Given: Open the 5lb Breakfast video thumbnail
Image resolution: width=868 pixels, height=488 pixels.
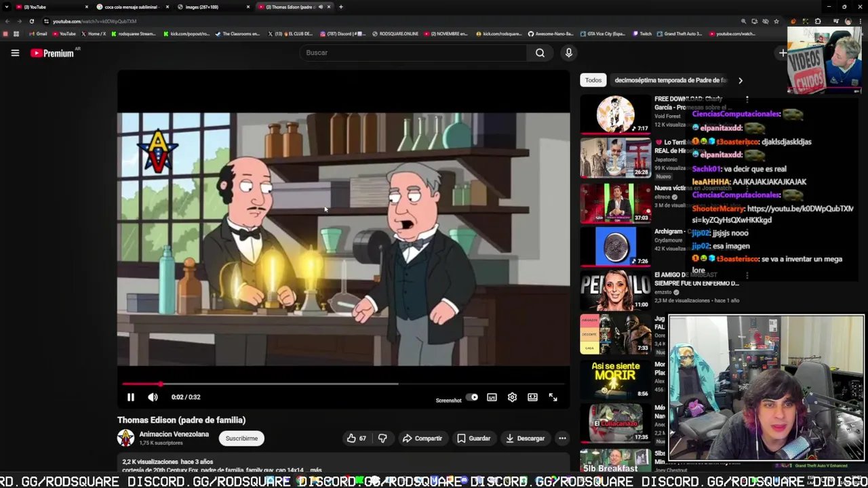Looking at the screenshot, I should coord(616,460).
